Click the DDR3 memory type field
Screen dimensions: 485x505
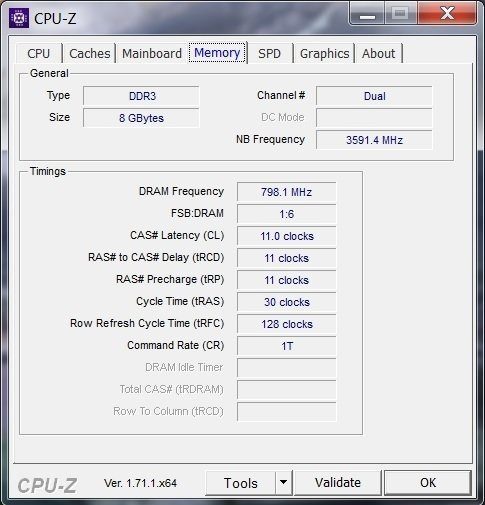pos(141,96)
